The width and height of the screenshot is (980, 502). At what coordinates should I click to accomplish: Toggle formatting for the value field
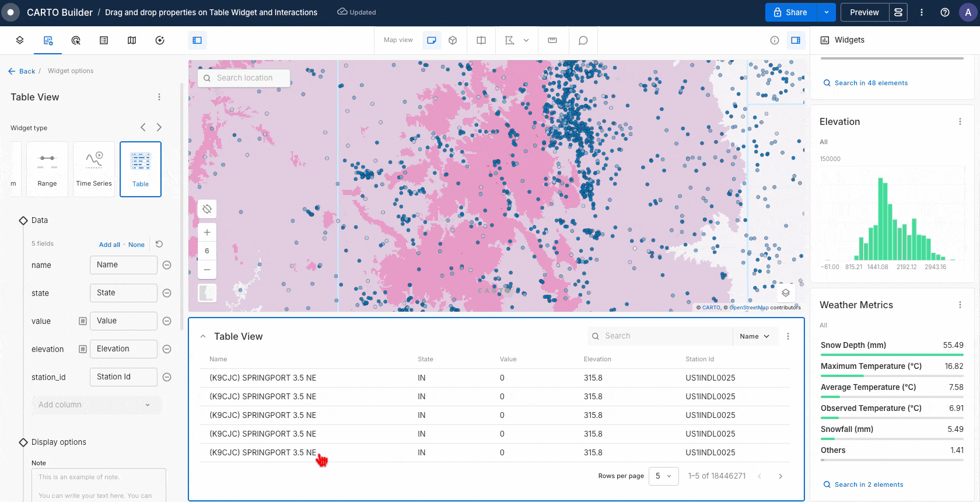point(83,321)
